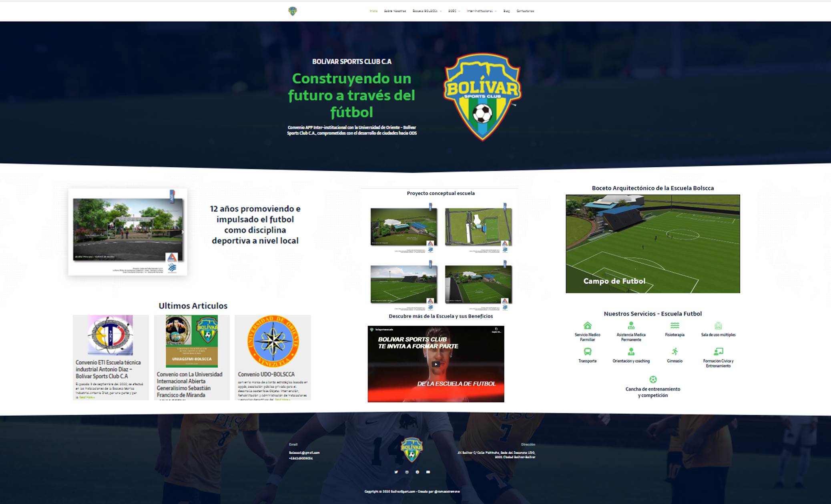Click the Sala de uso múltiples icon
Image resolution: width=831 pixels, height=504 pixels.
click(x=718, y=325)
